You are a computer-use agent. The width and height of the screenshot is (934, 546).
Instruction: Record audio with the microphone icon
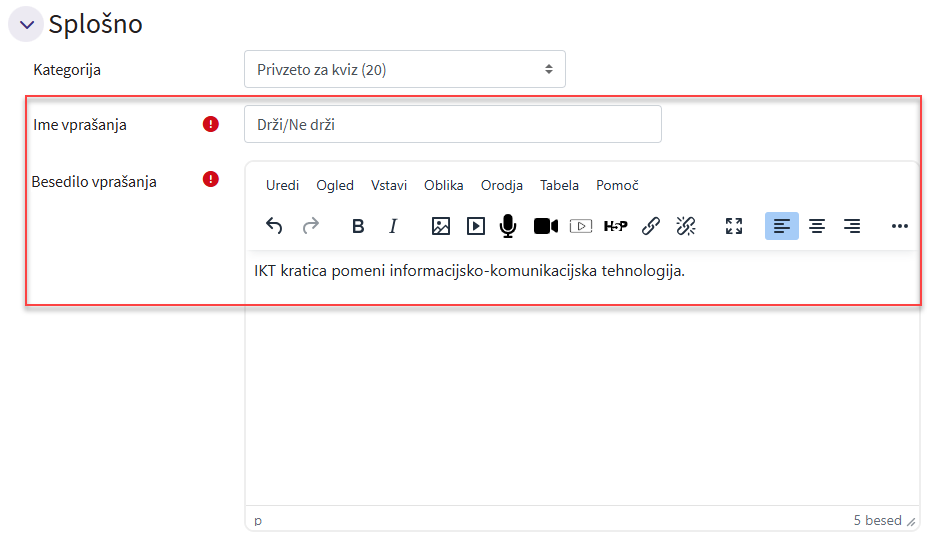[508, 226]
